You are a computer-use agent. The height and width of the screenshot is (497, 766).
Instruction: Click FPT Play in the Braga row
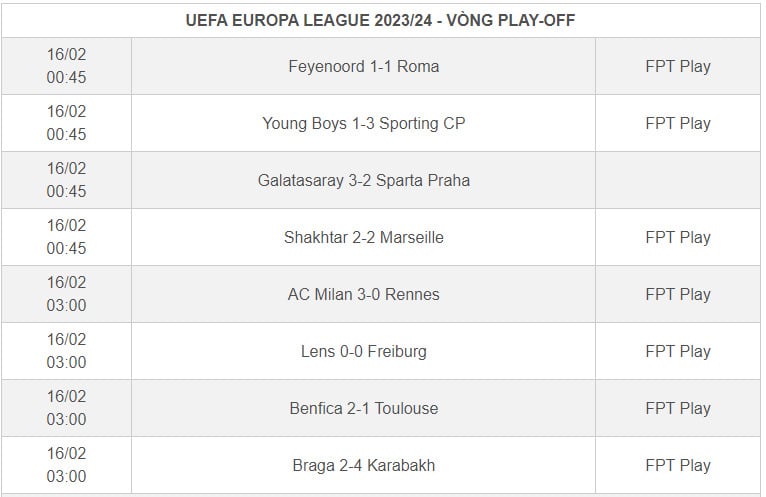pyautogui.click(x=678, y=465)
